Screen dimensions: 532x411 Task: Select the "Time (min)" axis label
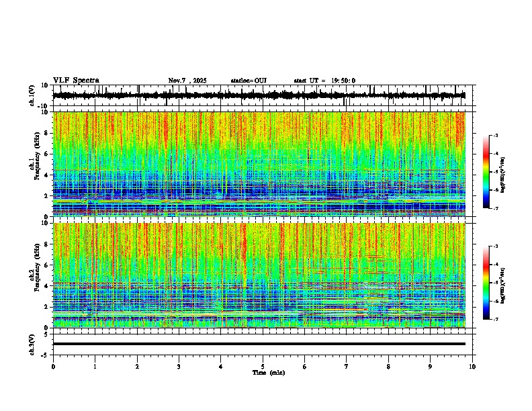click(x=269, y=373)
